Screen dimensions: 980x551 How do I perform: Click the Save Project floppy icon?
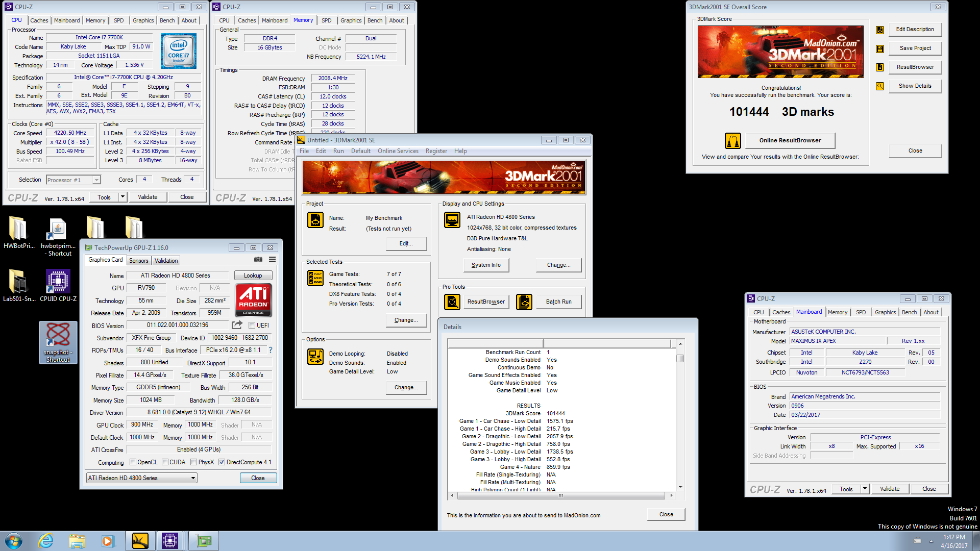(880, 48)
